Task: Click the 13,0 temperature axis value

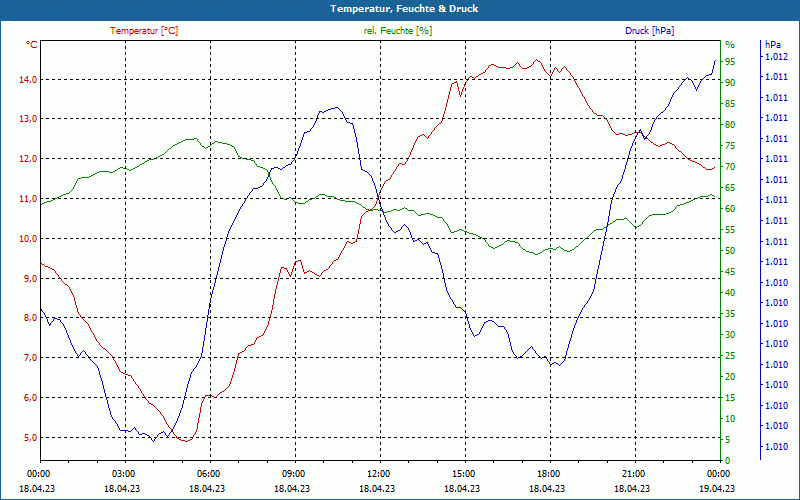Action: [28, 118]
